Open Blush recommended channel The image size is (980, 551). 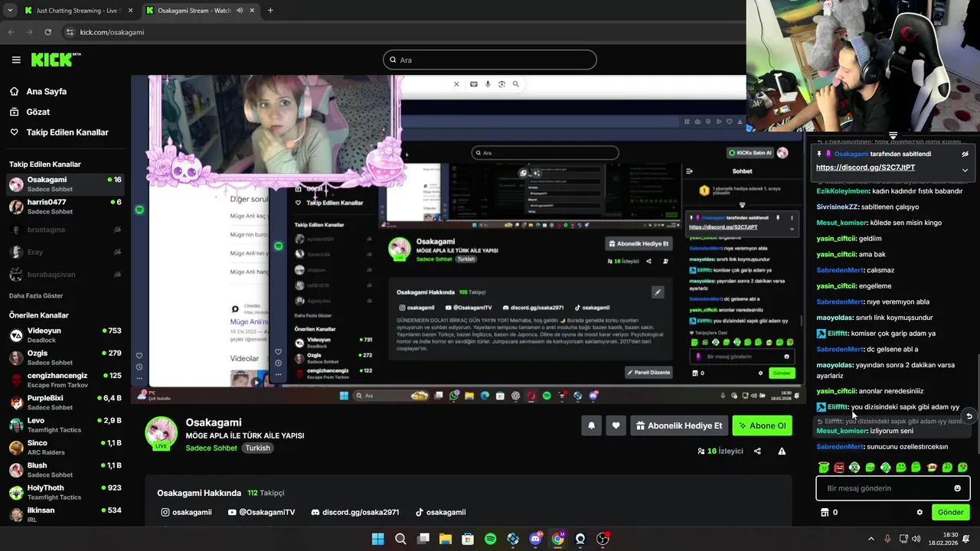(x=65, y=470)
